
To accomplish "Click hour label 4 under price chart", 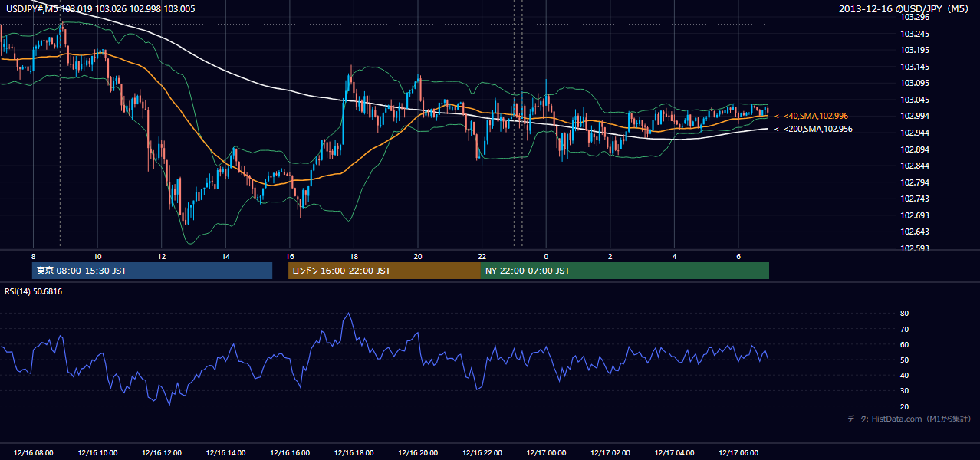I will click(x=675, y=256).
